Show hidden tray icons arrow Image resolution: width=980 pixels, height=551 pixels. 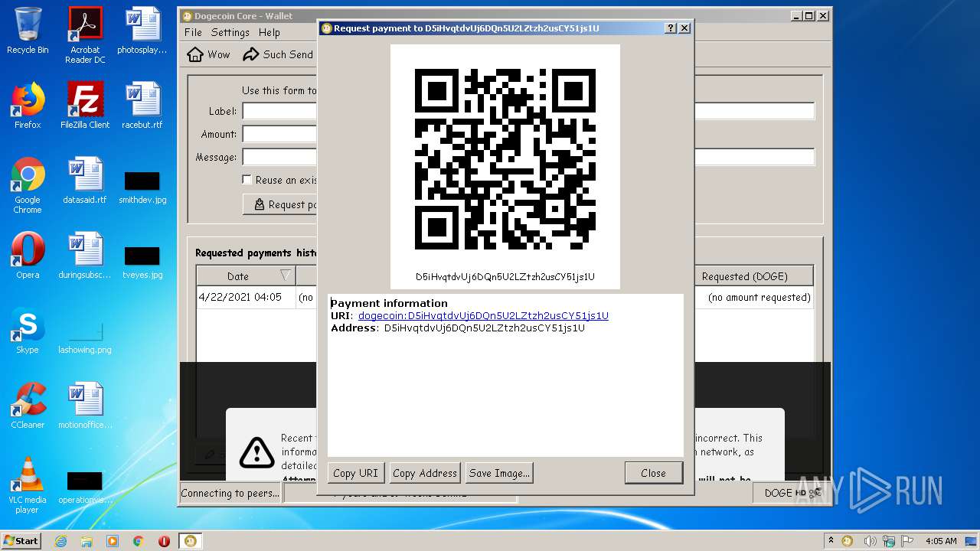click(x=831, y=541)
